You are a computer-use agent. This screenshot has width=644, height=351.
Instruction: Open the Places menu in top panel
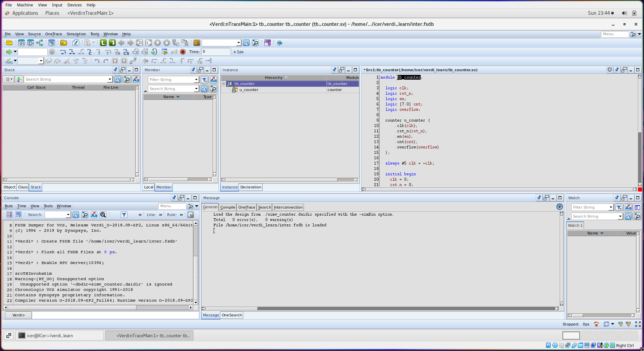tap(52, 13)
